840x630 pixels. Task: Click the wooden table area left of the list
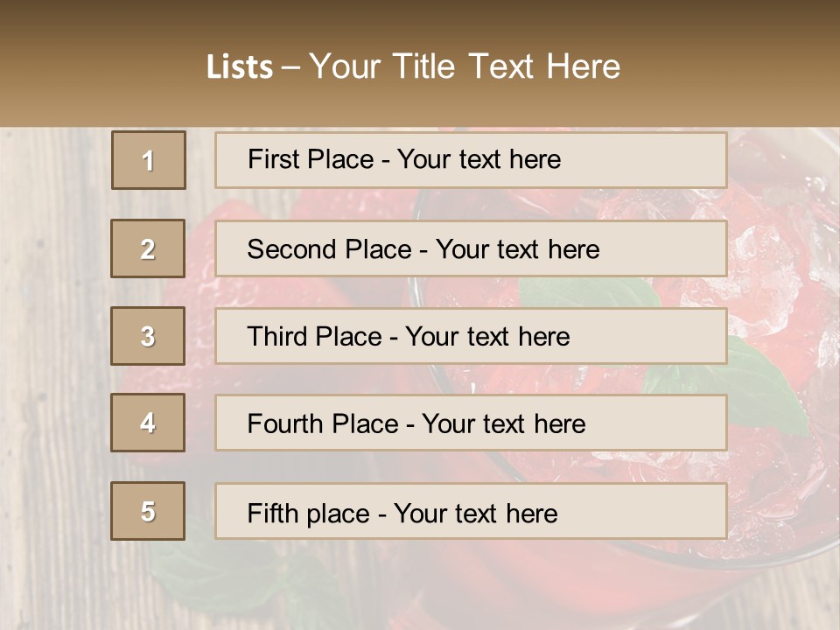52,350
